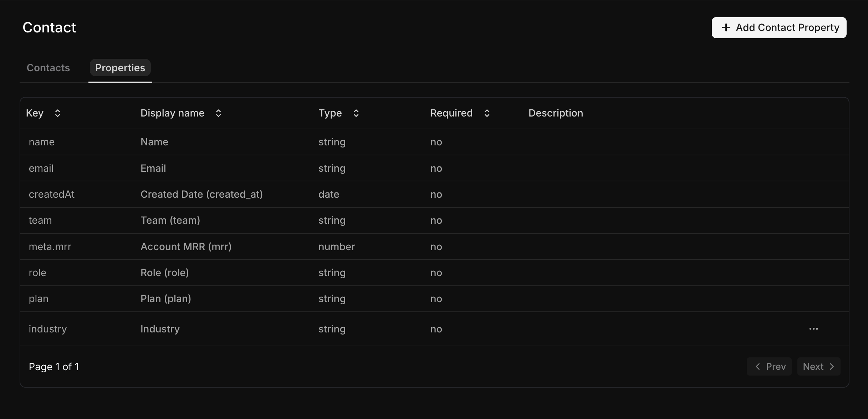Viewport: 868px width, 419px height.
Task: Select the createdAt property row
Action: (x=52, y=194)
